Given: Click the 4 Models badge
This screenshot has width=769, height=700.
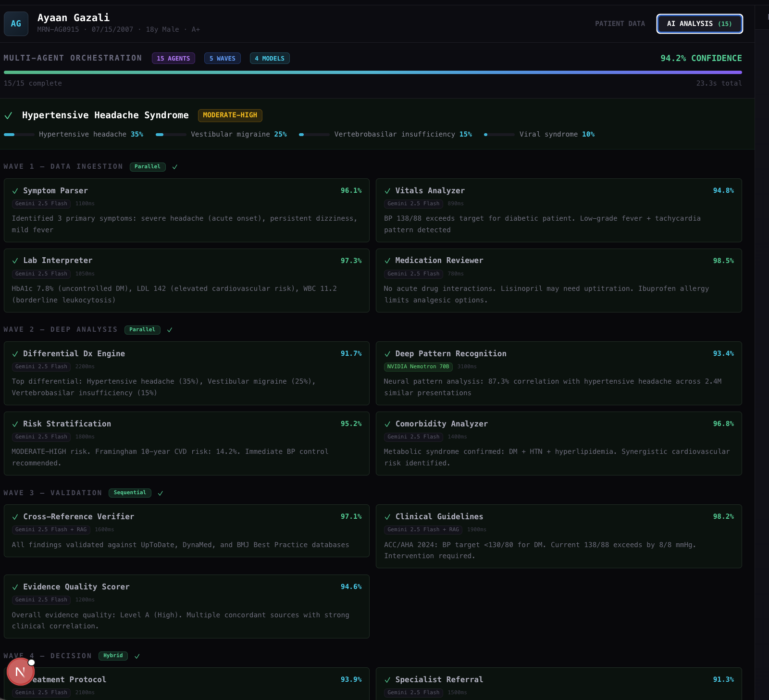Looking at the screenshot, I should 270,58.
